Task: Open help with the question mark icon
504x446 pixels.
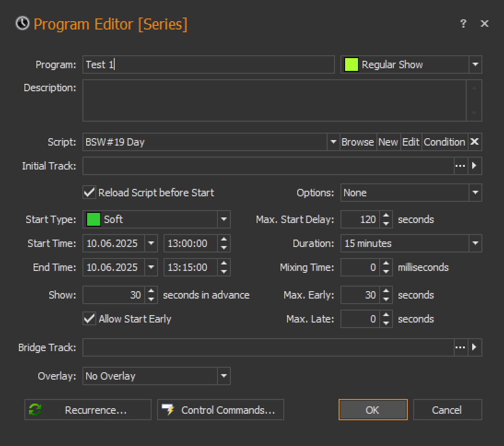Action: [463, 23]
